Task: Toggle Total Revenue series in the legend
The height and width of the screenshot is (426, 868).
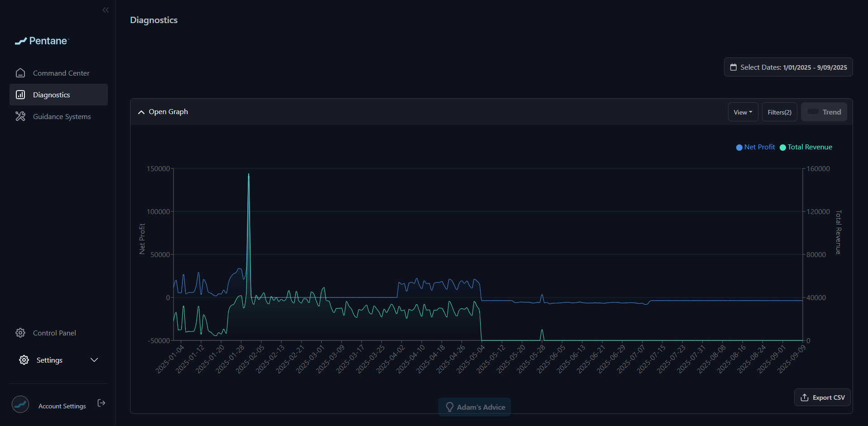Action: pyautogui.click(x=805, y=147)
